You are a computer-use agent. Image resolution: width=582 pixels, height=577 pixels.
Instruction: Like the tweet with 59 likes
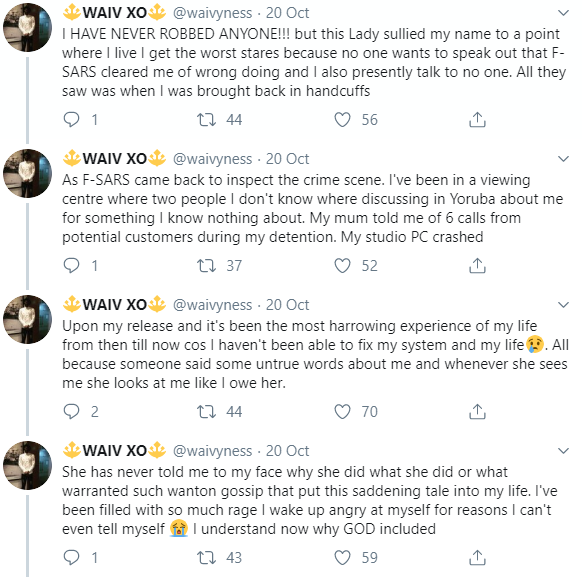(342, 558)
